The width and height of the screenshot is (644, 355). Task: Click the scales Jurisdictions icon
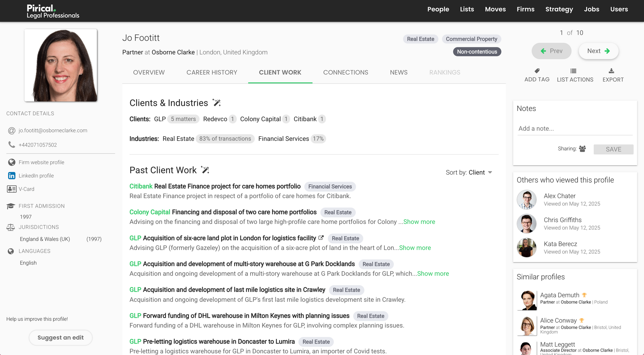11,227
